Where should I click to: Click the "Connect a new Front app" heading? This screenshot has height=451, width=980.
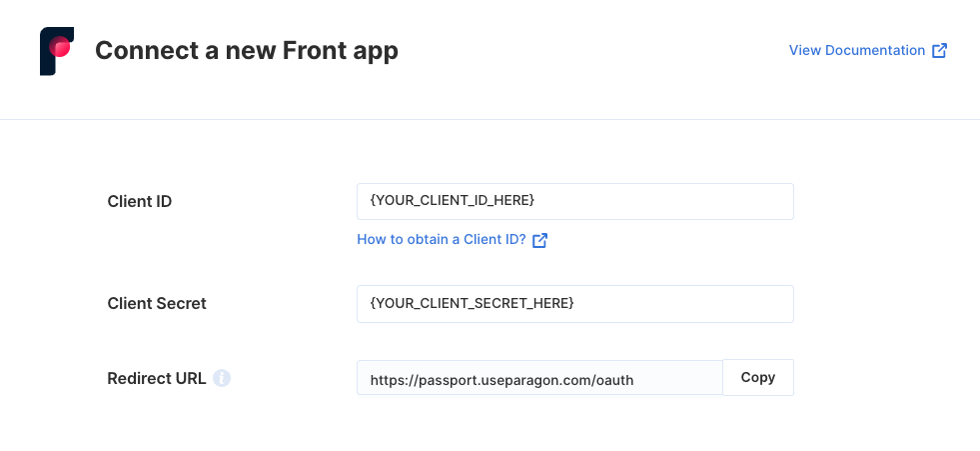pyautogui.click(x=247, y=51)
